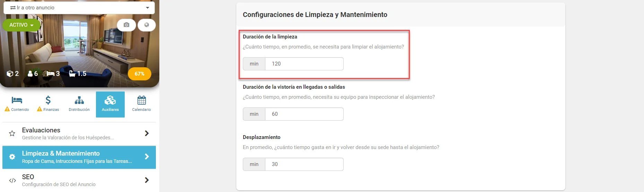Click the code brackets icon beside SEO
The image size is (644, 192).
pos(12,181)
